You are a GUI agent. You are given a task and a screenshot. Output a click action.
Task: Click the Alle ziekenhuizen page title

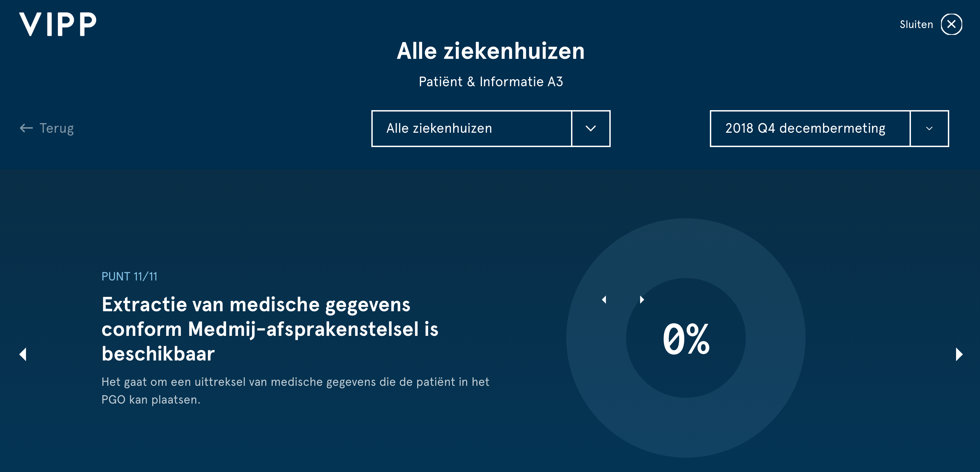click(x=491, y=51)
